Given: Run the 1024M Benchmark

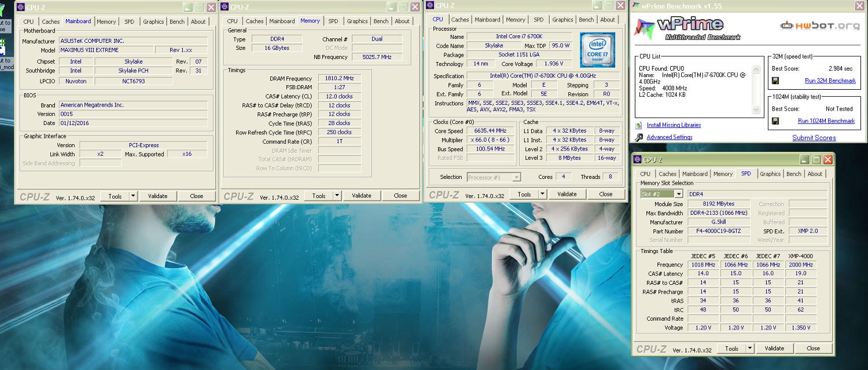Looking at the screenshot, I should [826, 122].
